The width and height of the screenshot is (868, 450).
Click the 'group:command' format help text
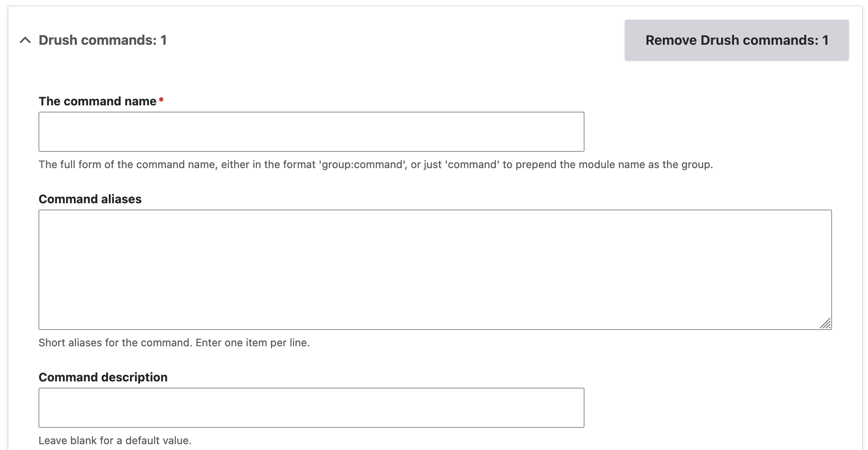click(375, 164)
